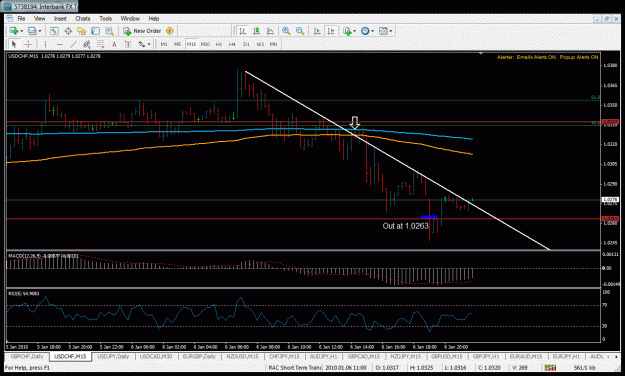Expand the New Chart dropdown arrow
This screenshot has width=625, height=376.
coord(22,31)
